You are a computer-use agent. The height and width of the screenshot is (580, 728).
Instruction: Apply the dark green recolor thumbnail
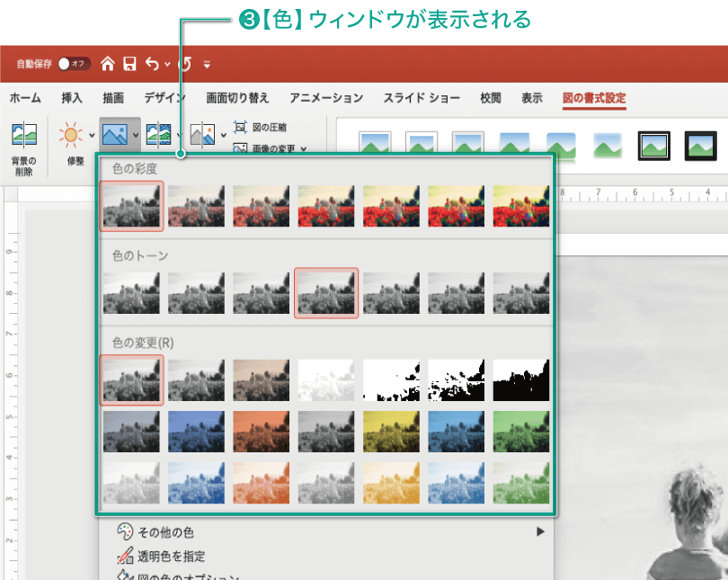(x=521, y=432)
